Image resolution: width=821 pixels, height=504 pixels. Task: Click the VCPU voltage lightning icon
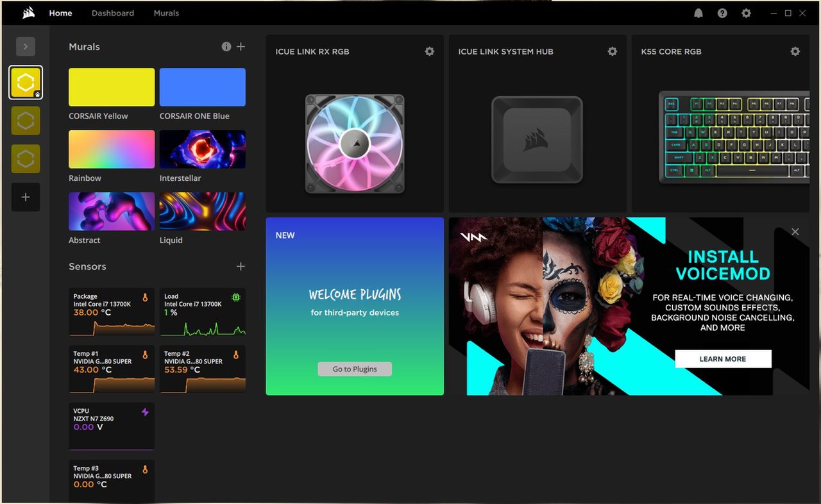145,412
